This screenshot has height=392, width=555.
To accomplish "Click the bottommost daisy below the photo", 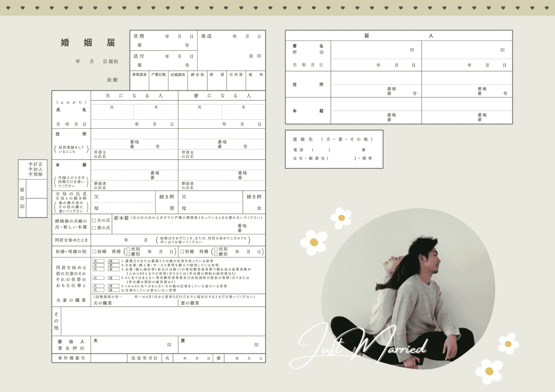I will pos(489,371).
